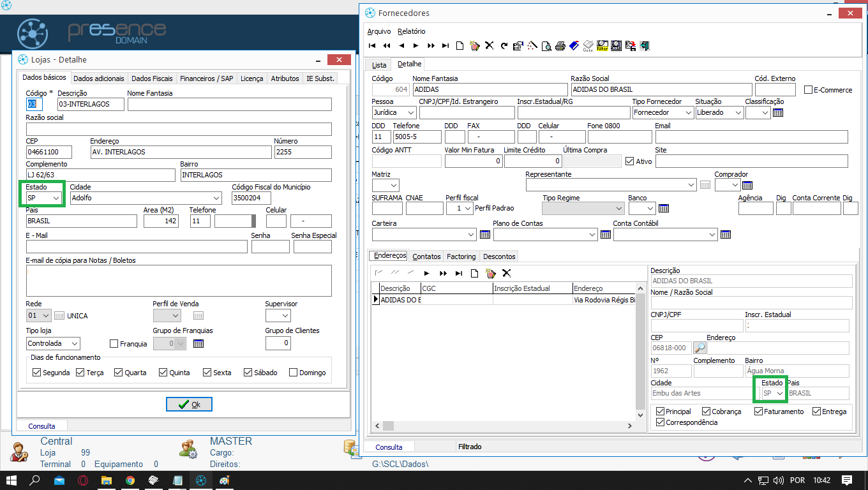The width and height of the screenshot is (868, 490).
Task: Toggle the Franquia checkbox
Action: point(114,344)
